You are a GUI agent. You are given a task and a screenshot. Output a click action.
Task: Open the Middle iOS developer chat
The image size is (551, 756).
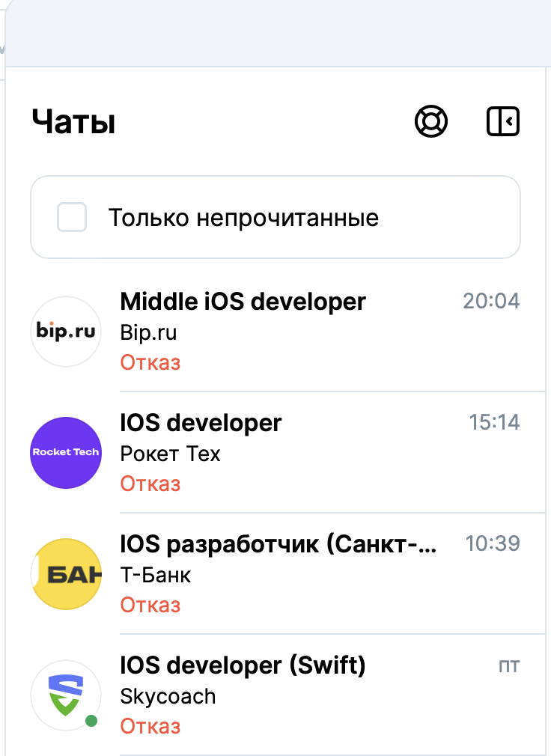pos(275,332)
